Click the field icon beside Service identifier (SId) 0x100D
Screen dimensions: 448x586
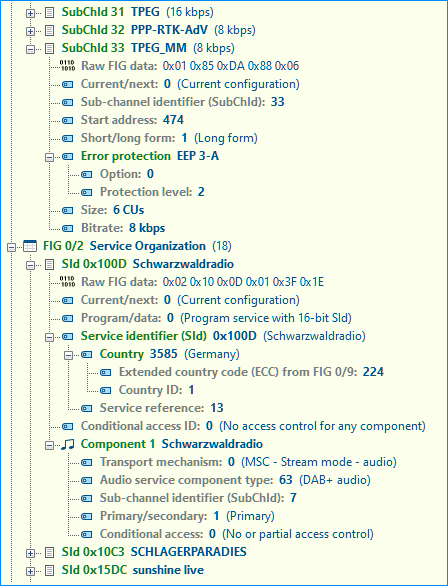[x=68, y=336]
